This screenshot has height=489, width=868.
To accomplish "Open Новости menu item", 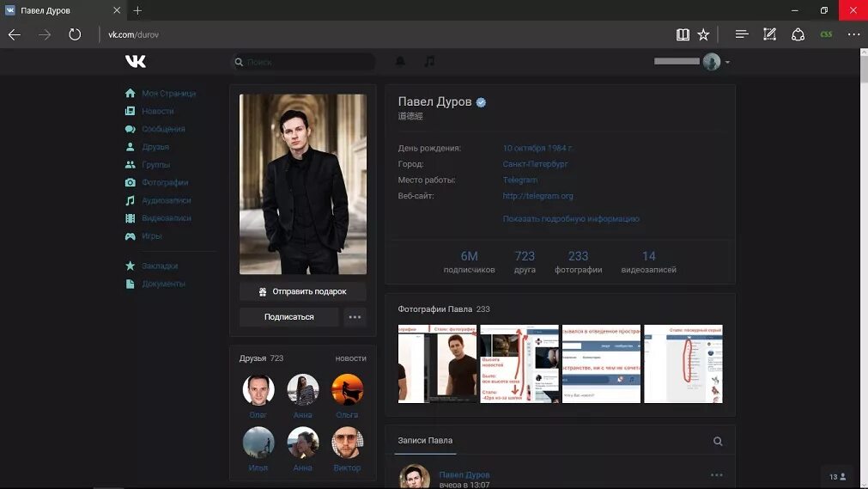I will 158,111.
